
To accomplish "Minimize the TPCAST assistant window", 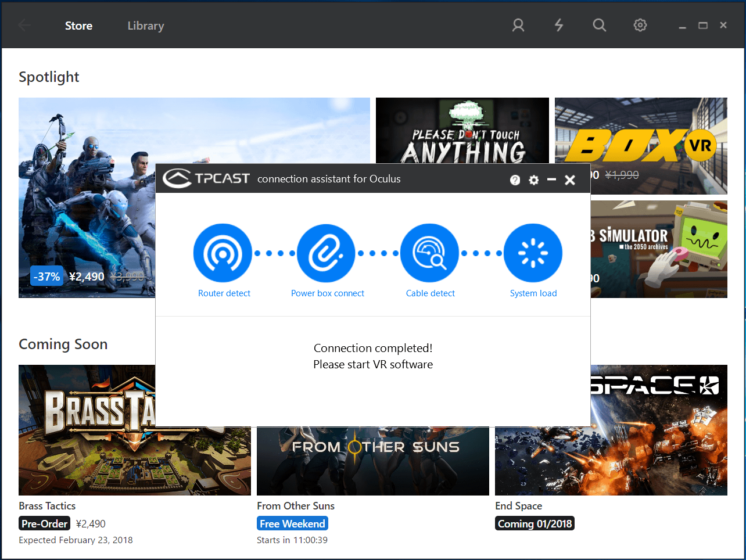I will tap(552, 180).
